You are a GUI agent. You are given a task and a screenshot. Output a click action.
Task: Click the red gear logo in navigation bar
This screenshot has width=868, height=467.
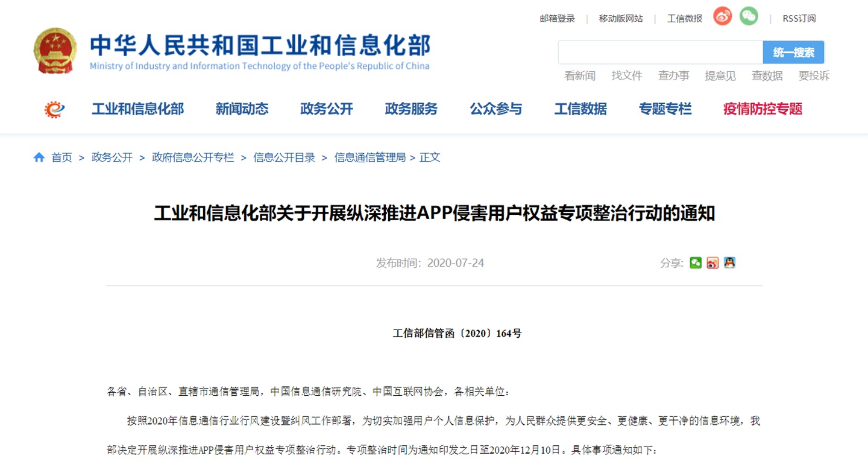point(55,109)
